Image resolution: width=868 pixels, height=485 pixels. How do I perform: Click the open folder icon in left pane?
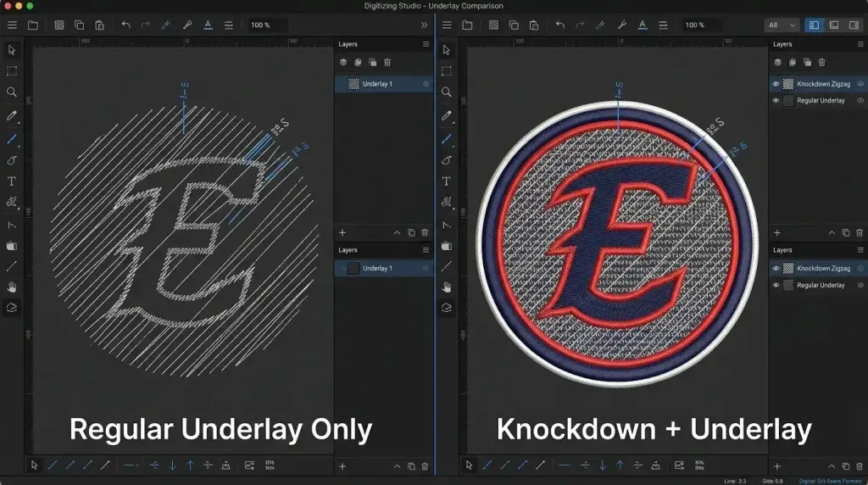coord(33,25)
